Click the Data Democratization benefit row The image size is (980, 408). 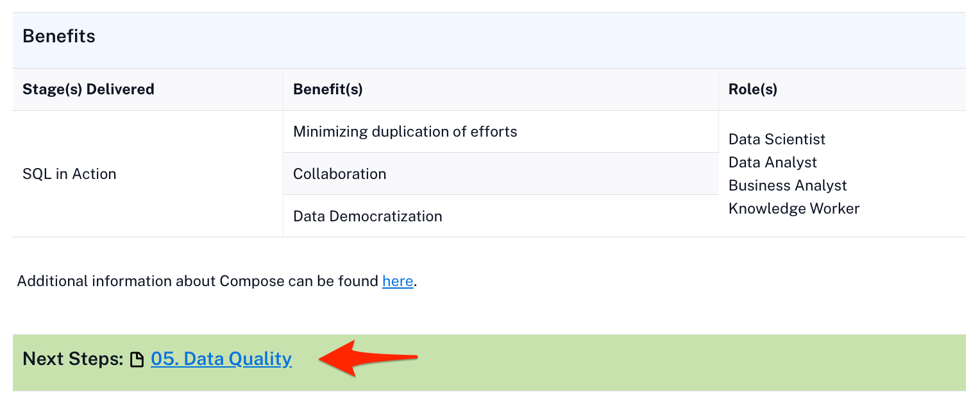(367, 216)
